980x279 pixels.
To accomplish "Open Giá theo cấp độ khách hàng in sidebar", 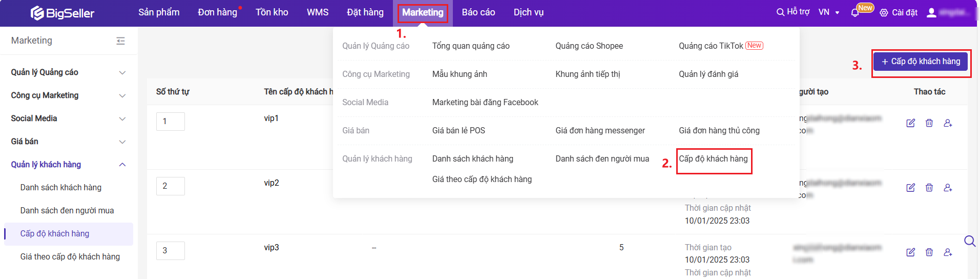I will (x=70, y=257).
